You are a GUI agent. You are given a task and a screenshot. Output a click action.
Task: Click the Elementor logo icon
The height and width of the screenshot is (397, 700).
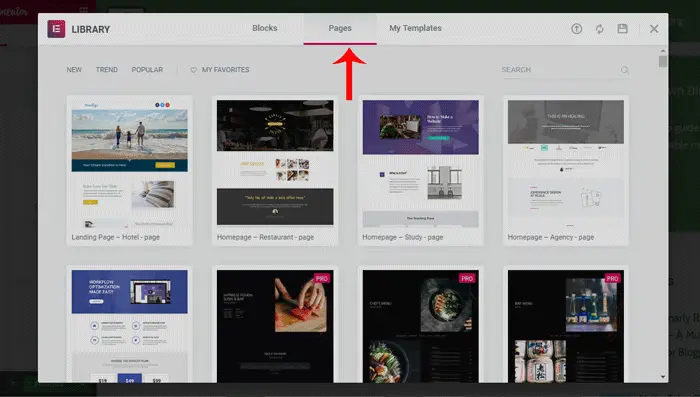pyautogui.click(x=56, y=29)
